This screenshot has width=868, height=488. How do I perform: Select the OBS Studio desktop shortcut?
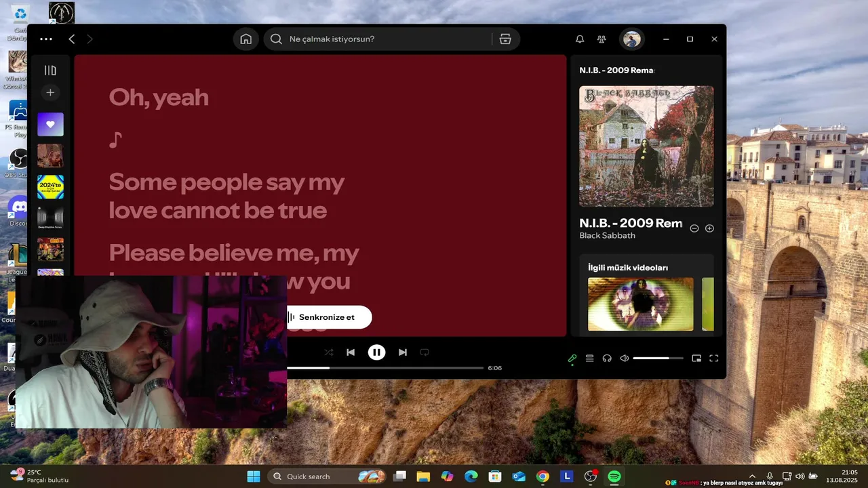18,163
